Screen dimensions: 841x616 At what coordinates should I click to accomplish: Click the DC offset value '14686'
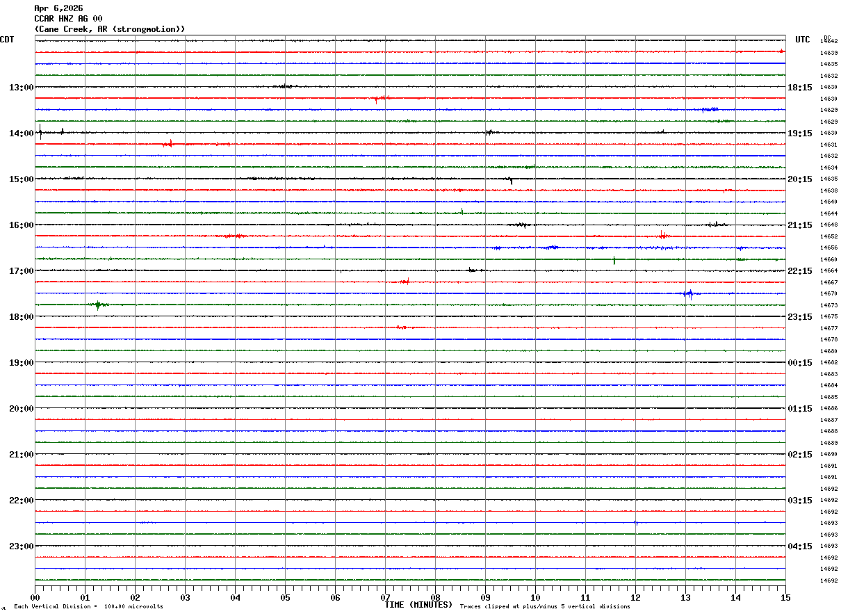(828, 408)
